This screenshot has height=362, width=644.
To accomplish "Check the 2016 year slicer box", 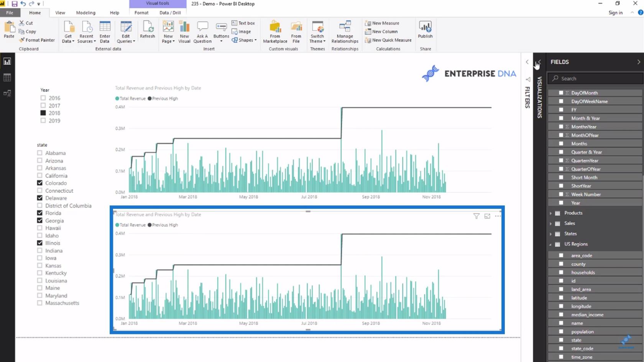I will 43,98.
